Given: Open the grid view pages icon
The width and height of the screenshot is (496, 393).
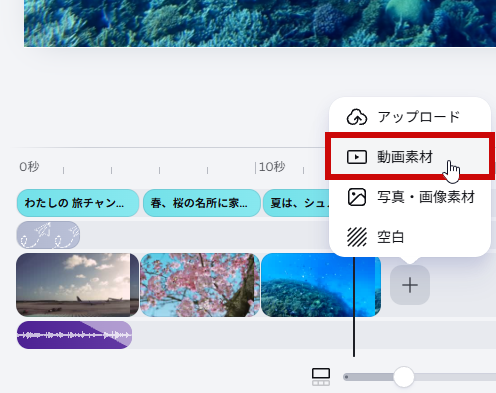Looking at the screenshot, I should click(321, 377).
